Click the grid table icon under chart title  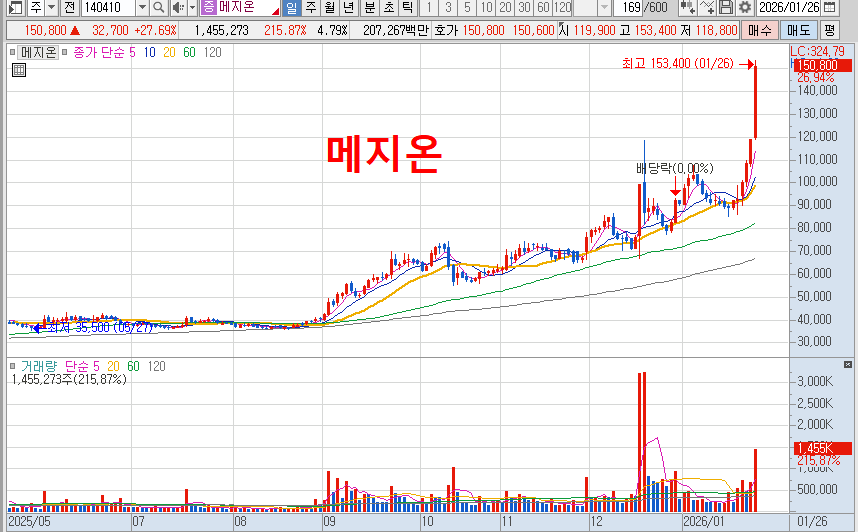point(19,70)
